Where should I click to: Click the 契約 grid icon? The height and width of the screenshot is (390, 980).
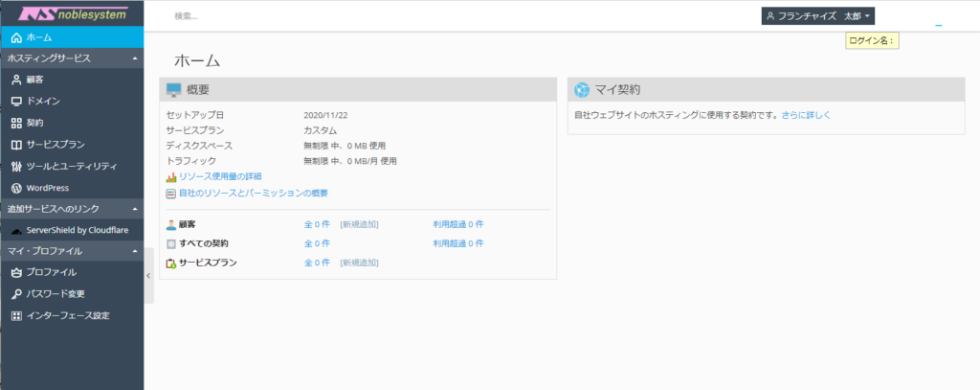point(15,123)
